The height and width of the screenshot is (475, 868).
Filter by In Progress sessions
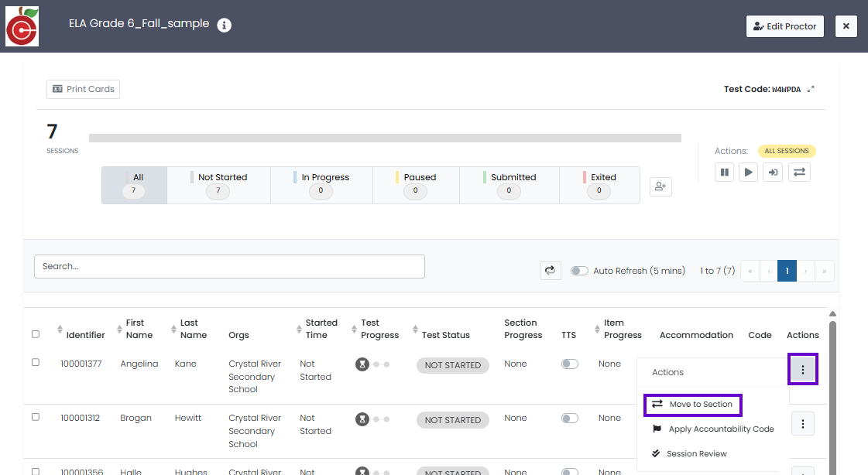coord(321,185)
